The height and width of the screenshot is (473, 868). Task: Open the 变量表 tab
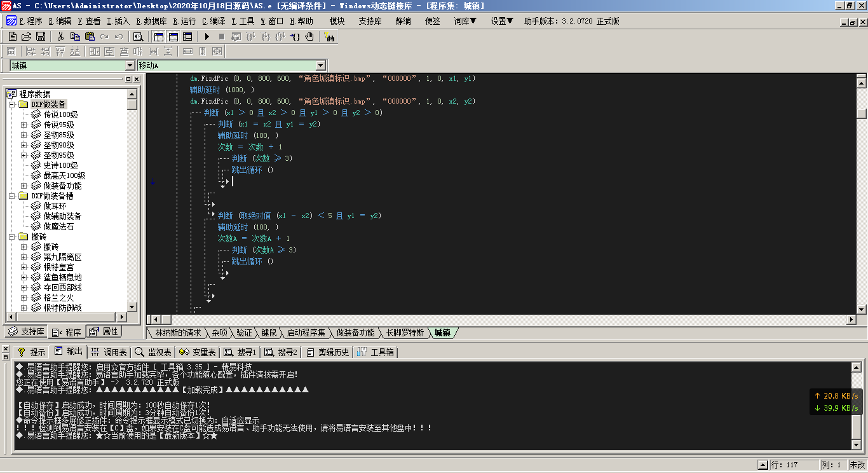coord(198,352)
